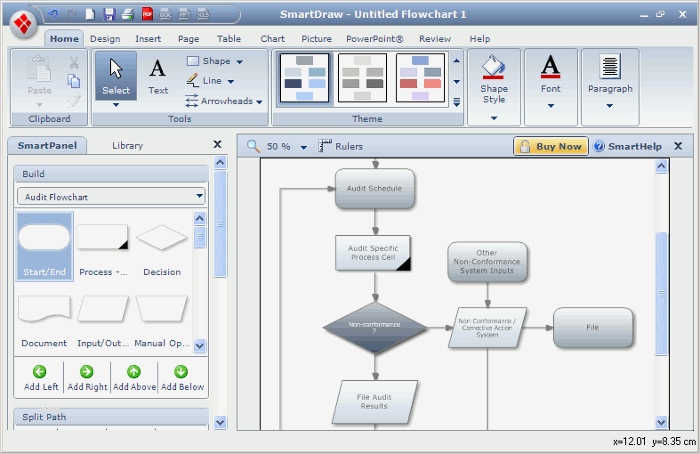Select the Audit Schedule shape on canvas
This screenshot has width=700, height=454.
[x=375, y=188]
